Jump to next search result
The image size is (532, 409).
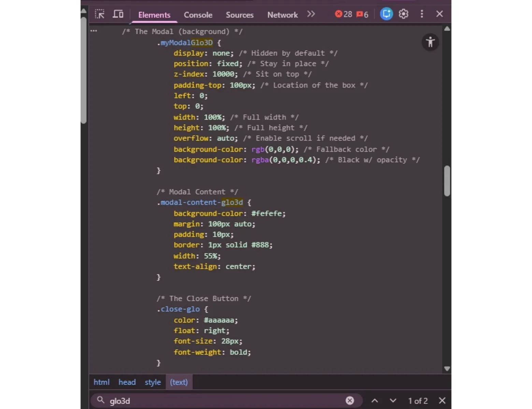click(393, 401)
